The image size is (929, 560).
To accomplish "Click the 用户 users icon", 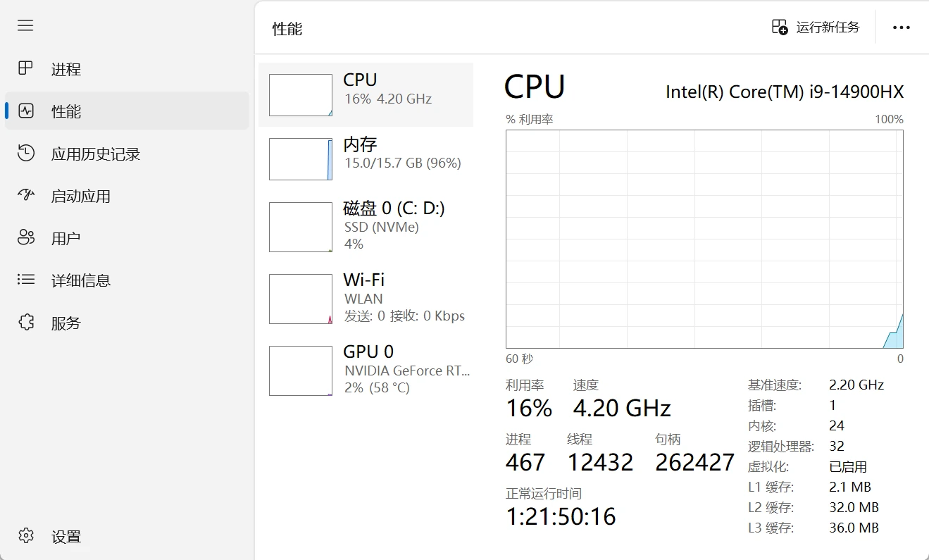I will point(25,238).
